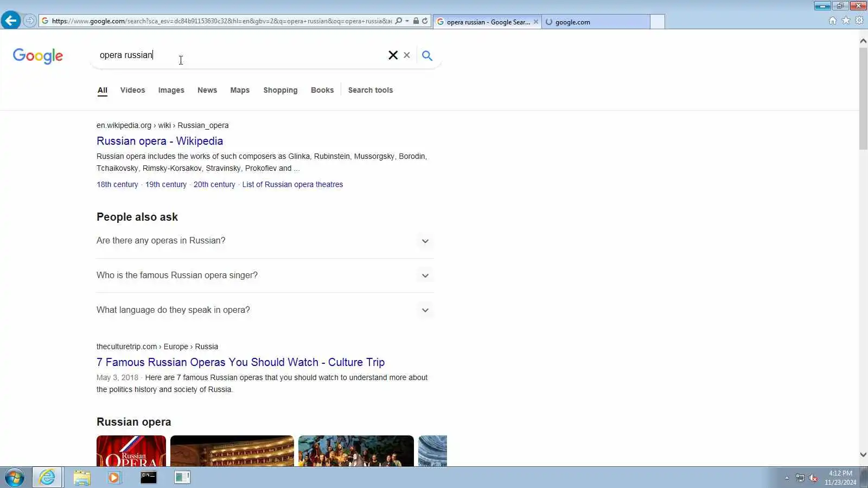Click the small gray X in search box
Screen dimensions: 868x488
click(x=407, y=55)
